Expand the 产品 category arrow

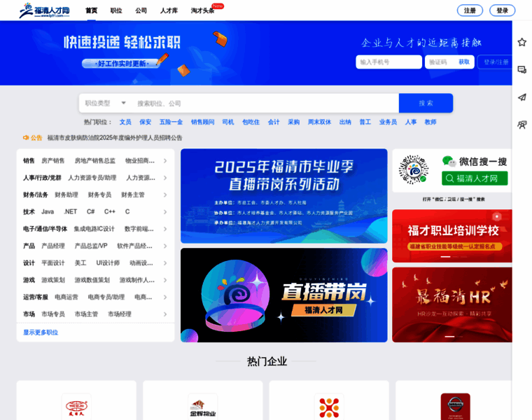coord(165,246)
